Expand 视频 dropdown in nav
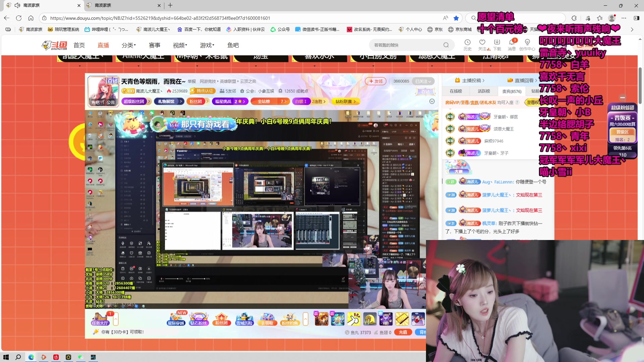The width and height of the screenshot is (644, 362). pyautogui.click(x=180, y=45)
